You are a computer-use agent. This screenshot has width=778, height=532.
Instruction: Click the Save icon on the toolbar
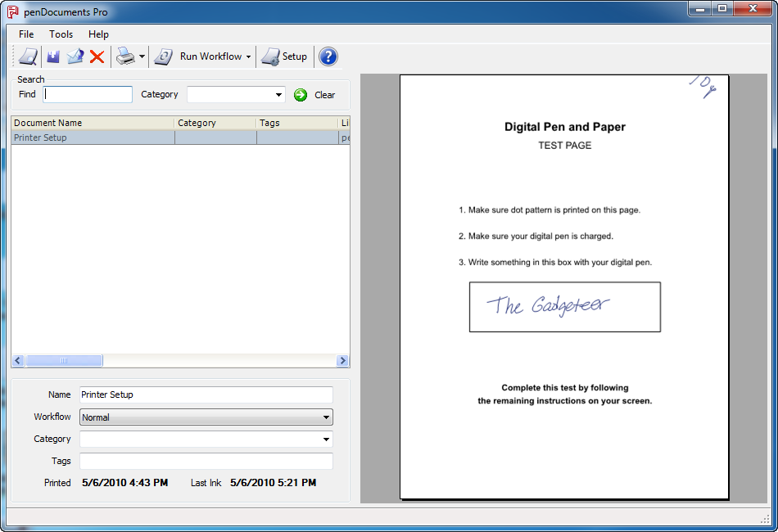52,56
